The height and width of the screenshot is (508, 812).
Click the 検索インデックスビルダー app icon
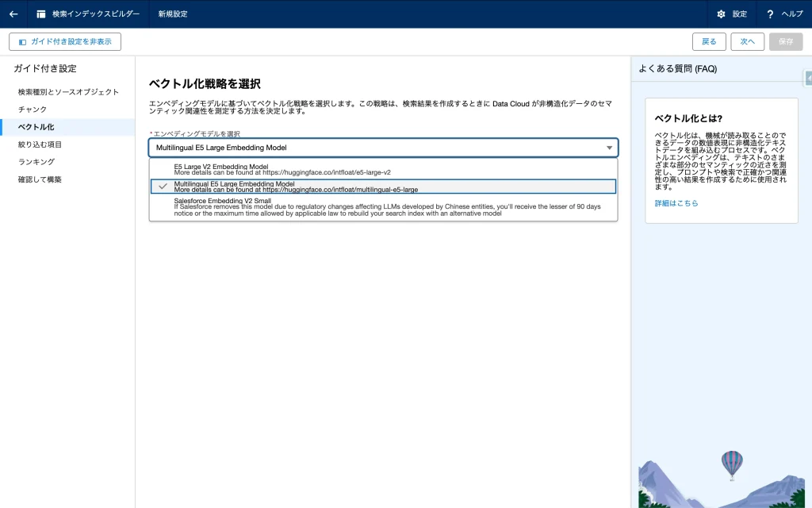click(41, 14)
